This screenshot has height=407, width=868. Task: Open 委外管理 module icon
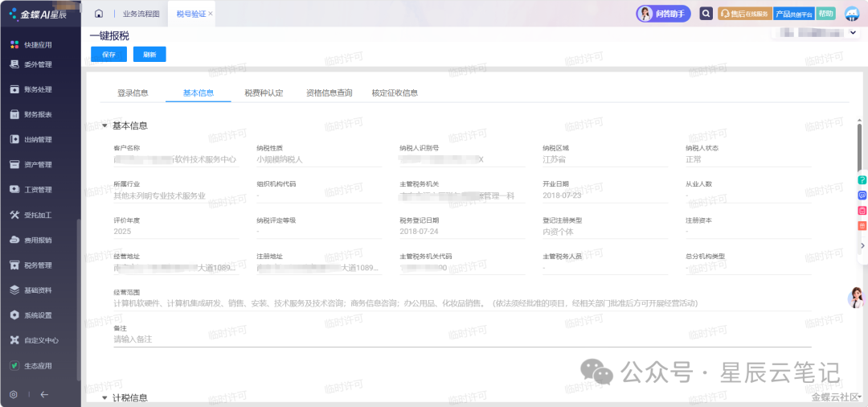pos(15,64)
